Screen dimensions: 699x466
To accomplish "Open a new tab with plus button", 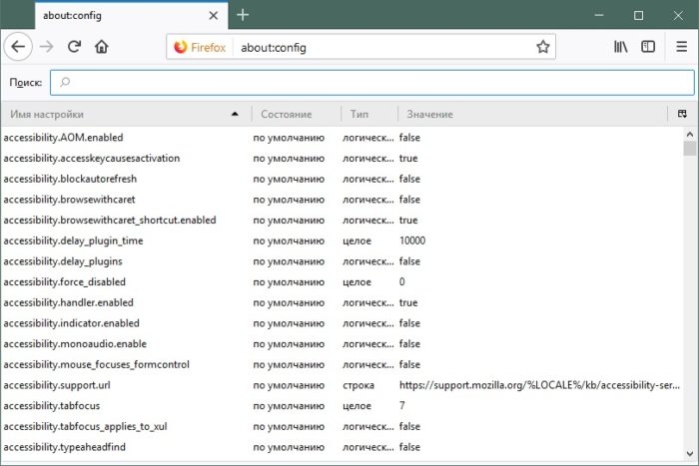I will tap(243, 15).
